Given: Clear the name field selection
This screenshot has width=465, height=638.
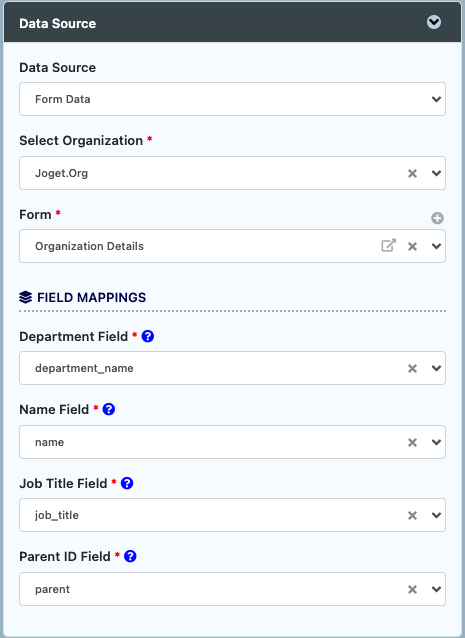Looking at the screenshot, I should (412, 442).
